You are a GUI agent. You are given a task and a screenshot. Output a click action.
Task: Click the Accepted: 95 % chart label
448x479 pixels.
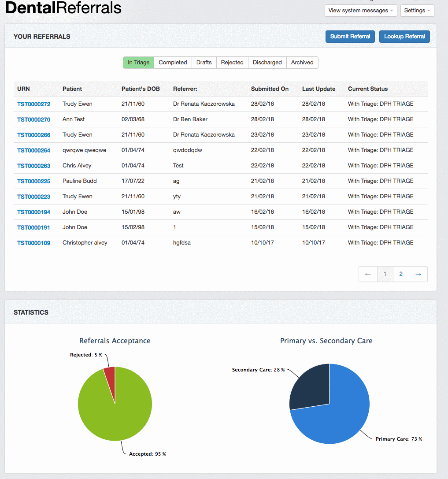tap(148, 454)
